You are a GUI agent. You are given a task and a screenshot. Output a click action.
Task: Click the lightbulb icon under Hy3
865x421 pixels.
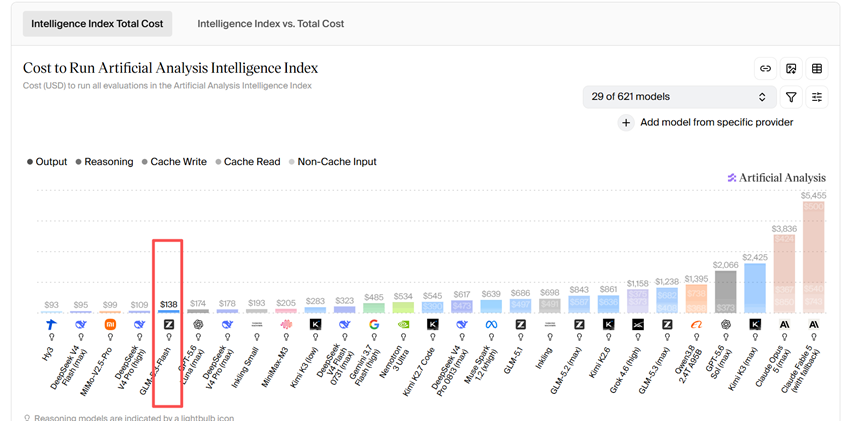point(52,335)
